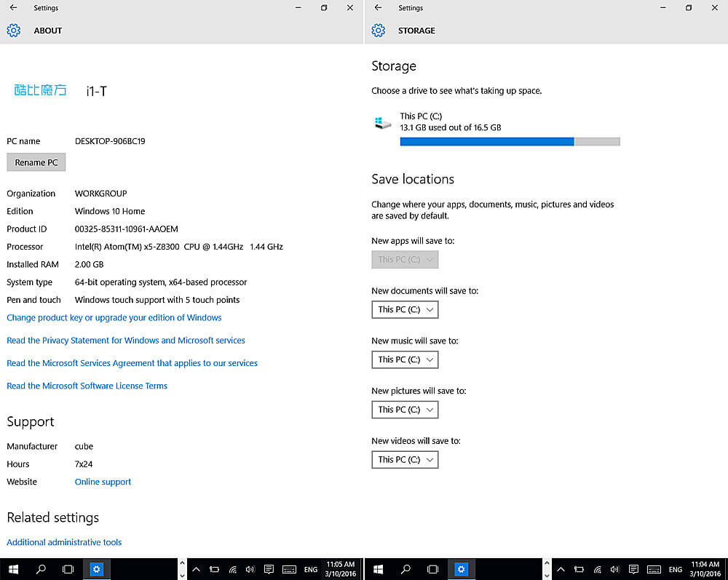Click the Manufacturer value 'cube'
Image resolution: width=728 pixels, height=580 pixels.
pyautogui.click(x=84, y=446)
